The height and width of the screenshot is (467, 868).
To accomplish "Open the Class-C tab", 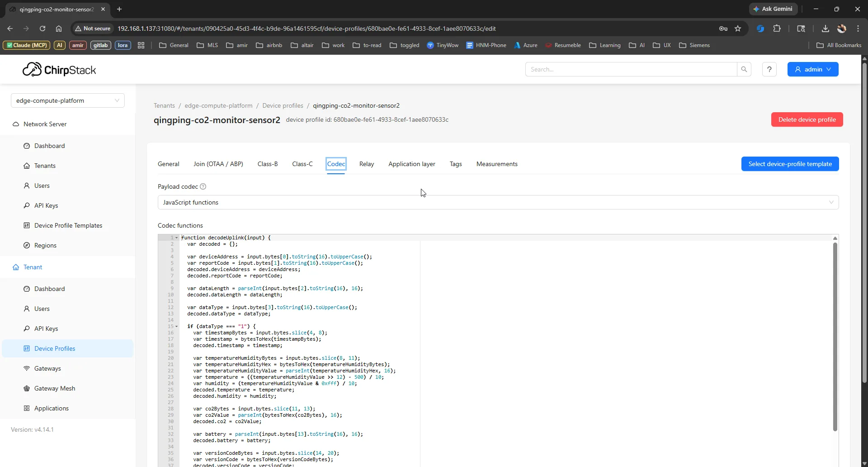I will (302, 164).
